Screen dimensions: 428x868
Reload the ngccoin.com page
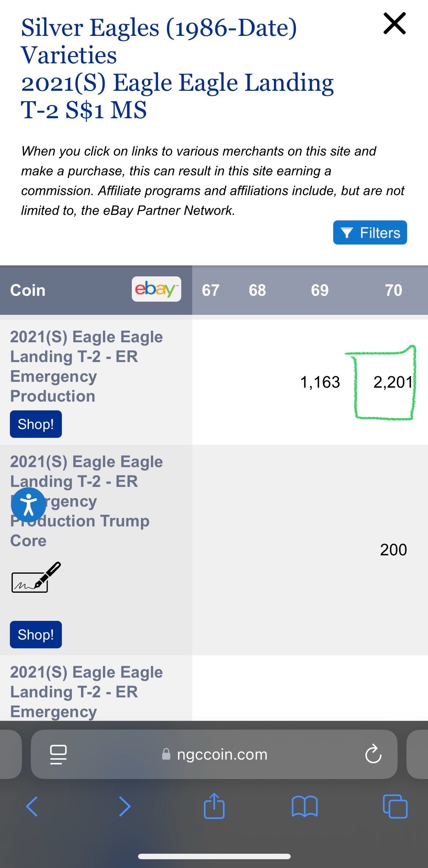tap(373, 755)
